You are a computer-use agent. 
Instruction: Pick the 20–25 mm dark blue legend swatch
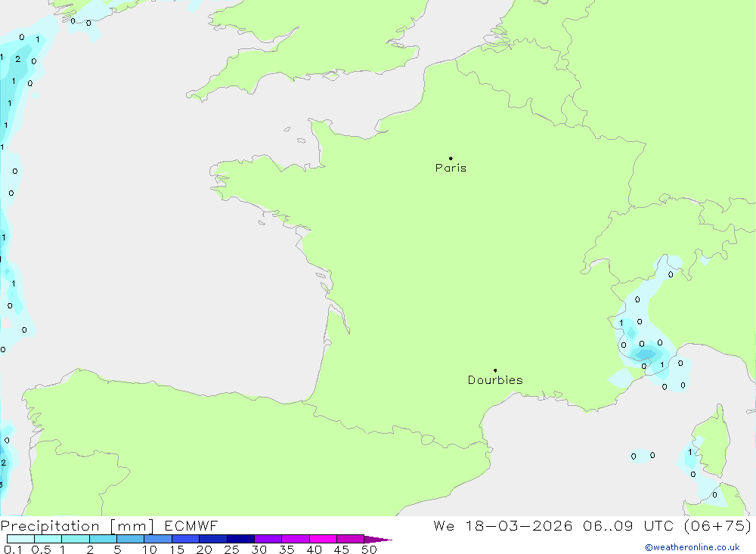(213, 539)
